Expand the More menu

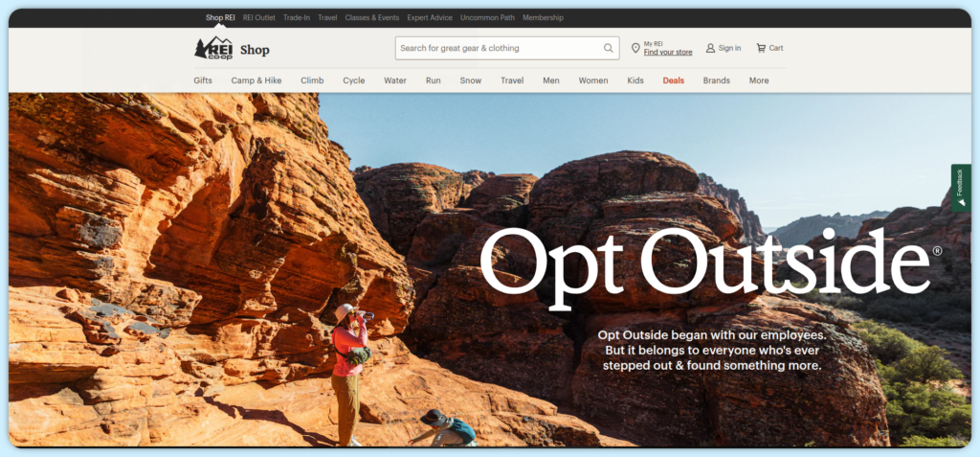pos(759,80)
